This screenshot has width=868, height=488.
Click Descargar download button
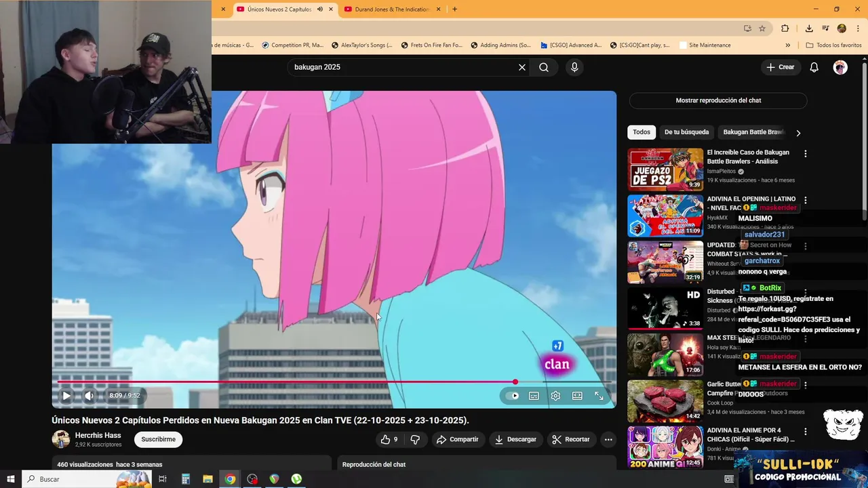coord(515,439)
